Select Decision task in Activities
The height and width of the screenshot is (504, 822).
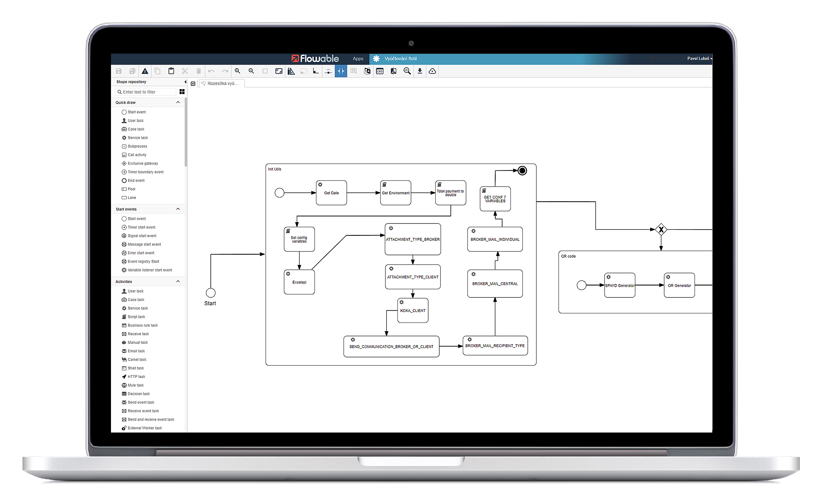click(x=136, y=394)
